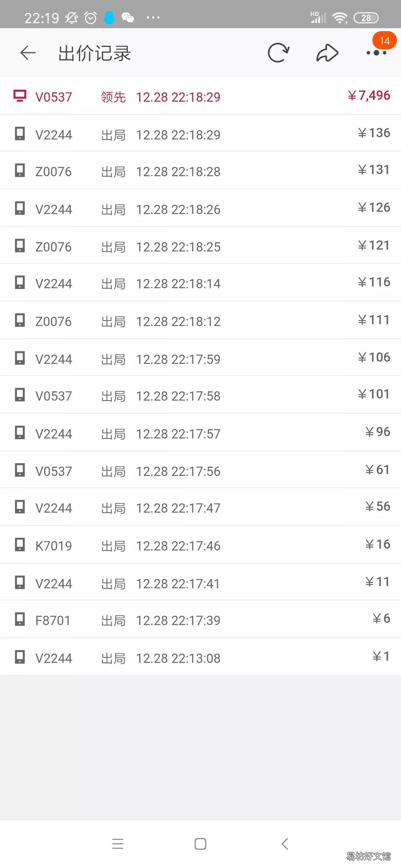Tap the back arrow beside 出价记录
This screenshot has height=868, width=401.
[28, 53]
